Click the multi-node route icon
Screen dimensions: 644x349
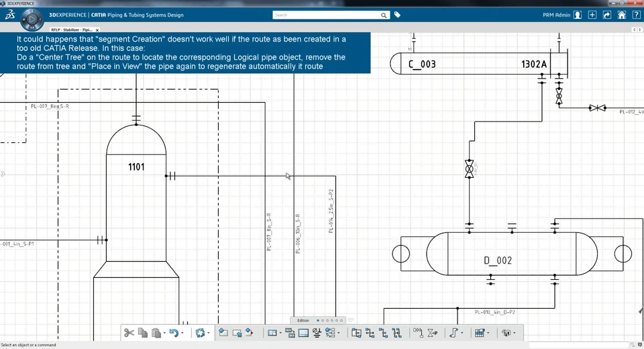[x=396, y=333]
